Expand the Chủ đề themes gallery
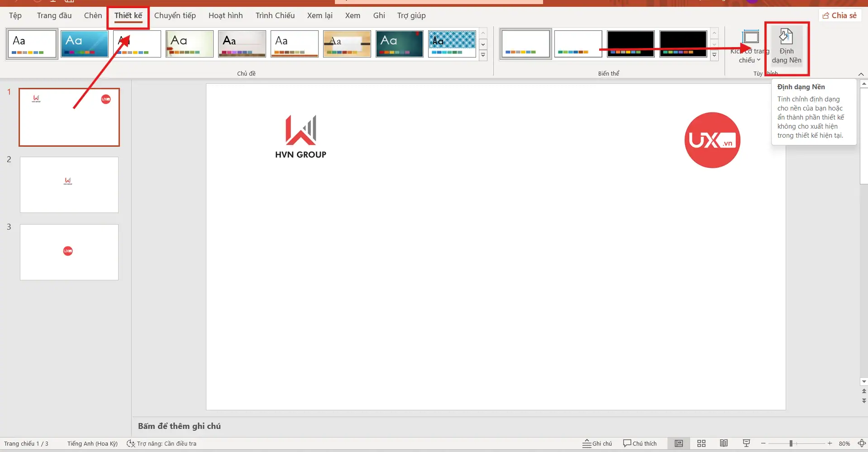 [483, 55]
